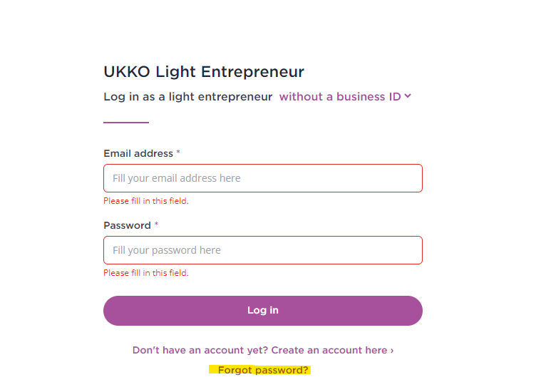This screenshot has height=392, width=541.
Task: Focus the Email address input field
Action: tap(263, 178)
